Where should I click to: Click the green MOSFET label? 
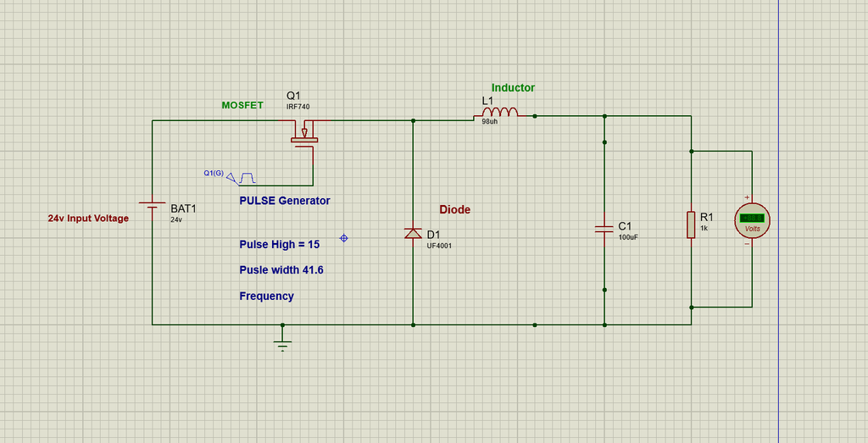pos(242,105)
